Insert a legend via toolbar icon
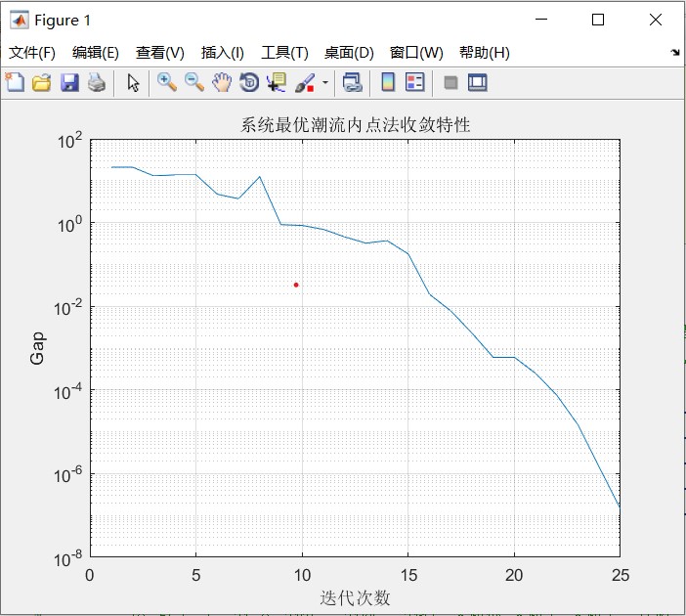The image size is (686, 616). coord(414,82)
